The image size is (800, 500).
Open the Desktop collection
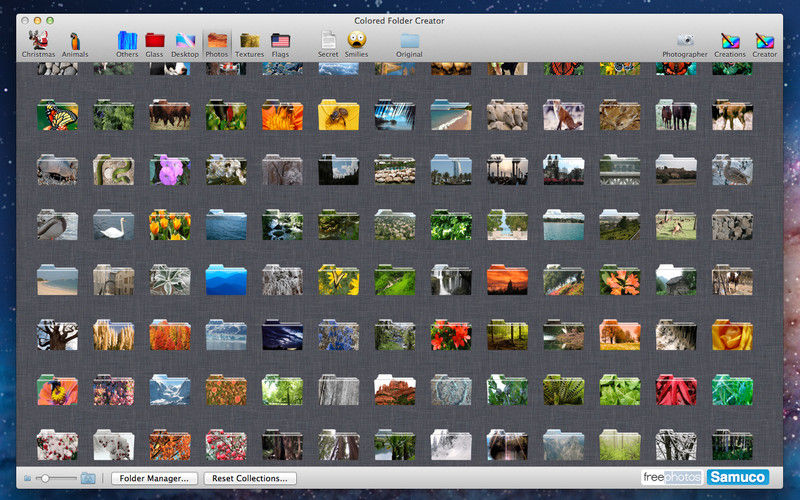(x=185, y=44)
